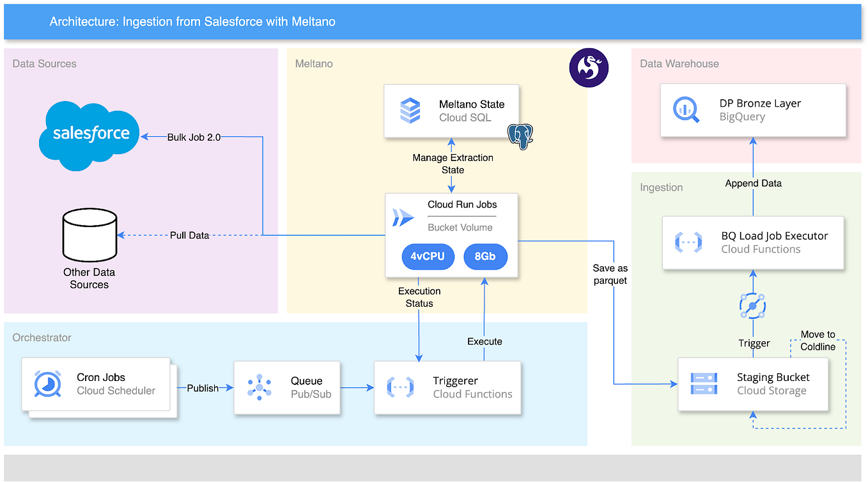Click the 4vCPU badge
This screenshot has height=482, width=868.
coord(428,256)
